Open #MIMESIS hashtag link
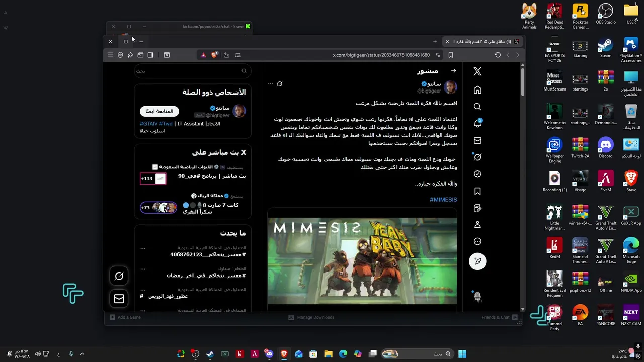 click(443, 200)
